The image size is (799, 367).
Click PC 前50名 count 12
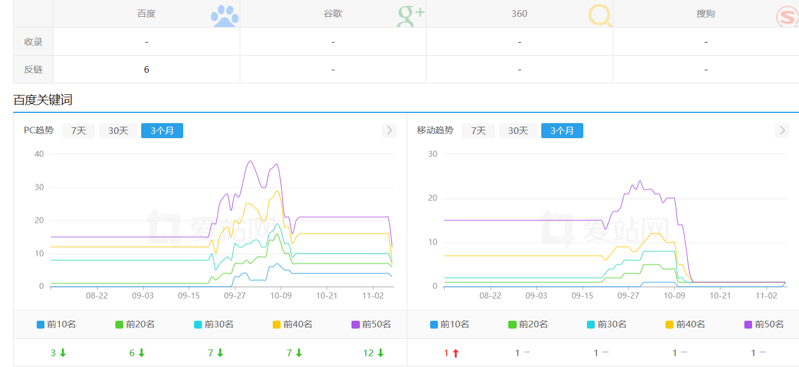368,353
